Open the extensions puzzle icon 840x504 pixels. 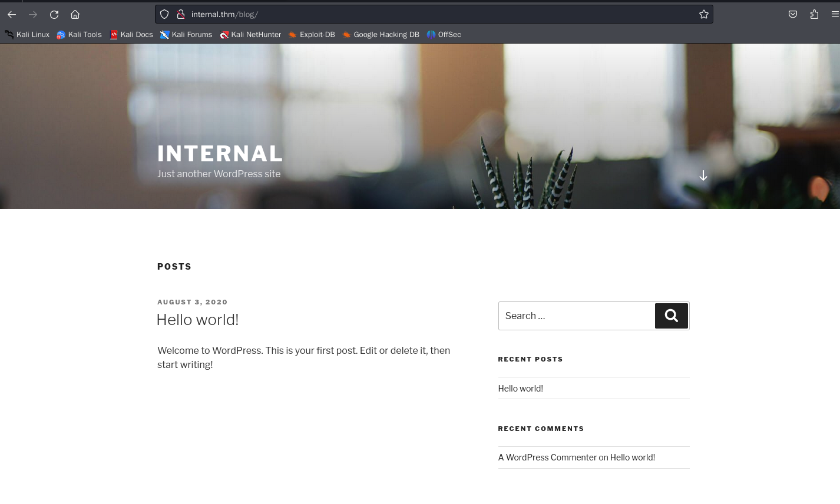(x=814, y=14)
